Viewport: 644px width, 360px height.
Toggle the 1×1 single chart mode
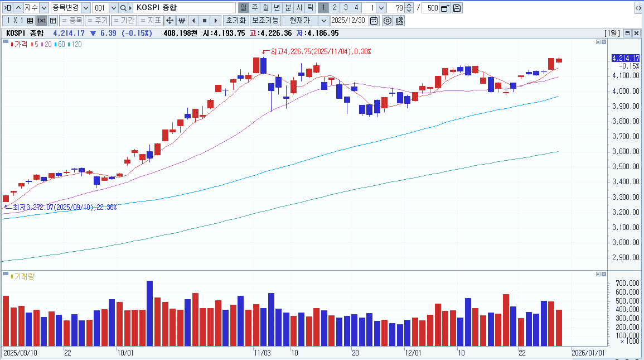pyautogui.click(x=41, y=21)
